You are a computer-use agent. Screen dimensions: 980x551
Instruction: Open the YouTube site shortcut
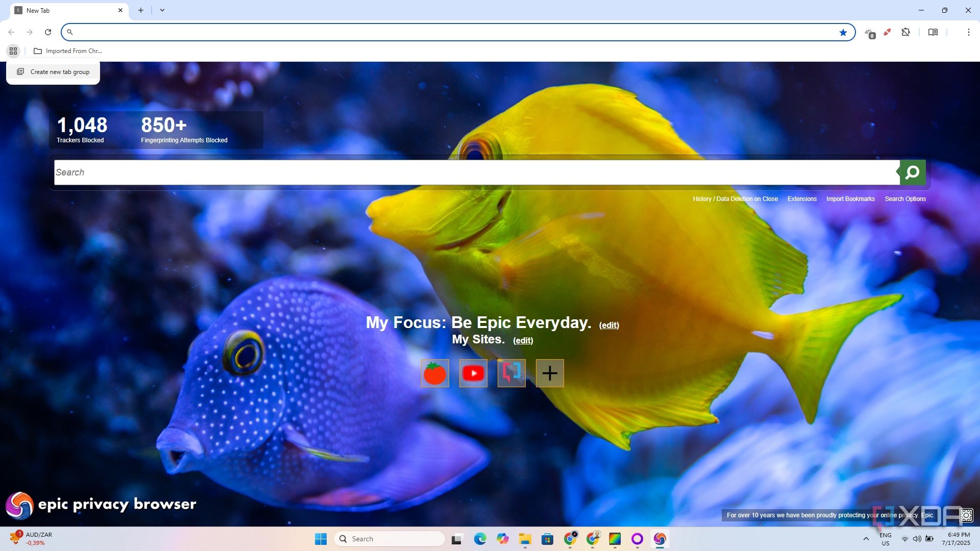point(473,373)
